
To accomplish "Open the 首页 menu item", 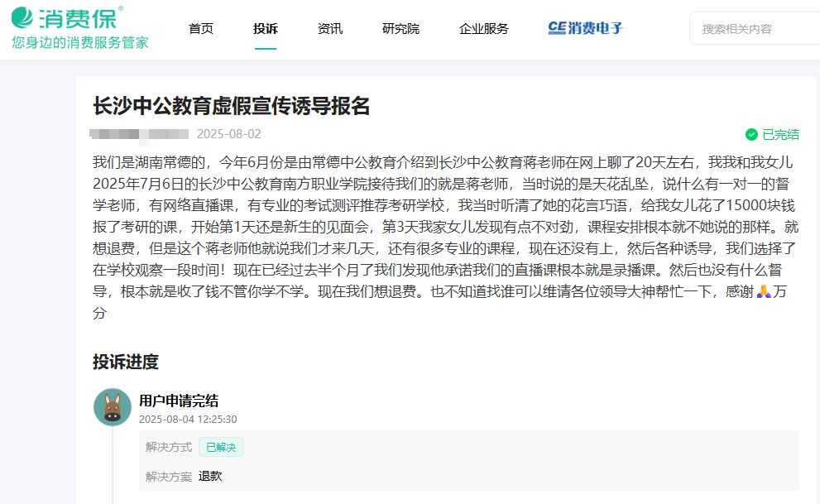I will 201,29.
